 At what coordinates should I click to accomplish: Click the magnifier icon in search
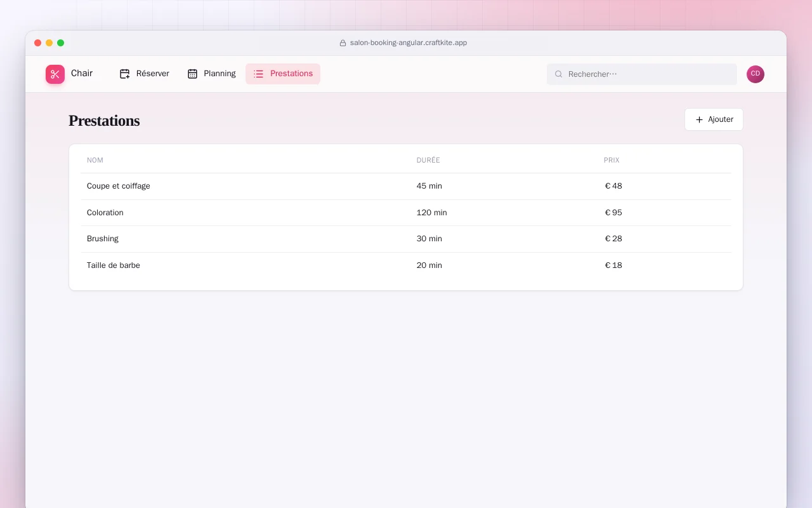(x=559, y=74)
